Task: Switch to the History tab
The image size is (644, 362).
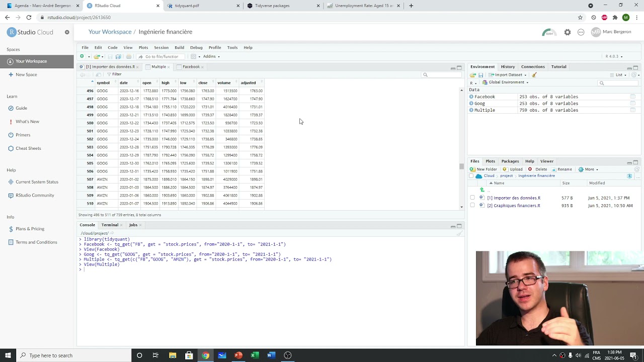Action: coord(508,67)
